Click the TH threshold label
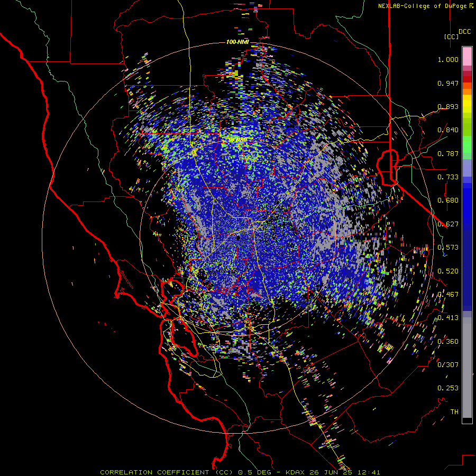The width and height of the screenshot is (476, 476). (454, 412)
